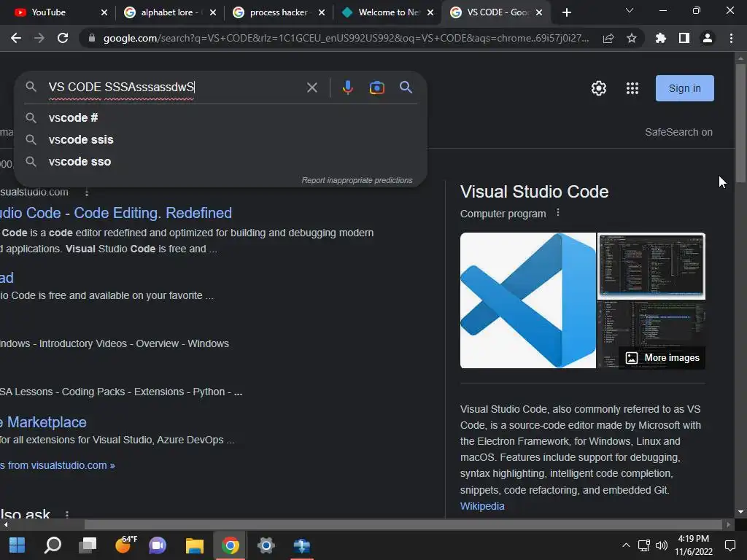Open Google quick settings gear
This screenshot has height=560, width=747.
599,88
